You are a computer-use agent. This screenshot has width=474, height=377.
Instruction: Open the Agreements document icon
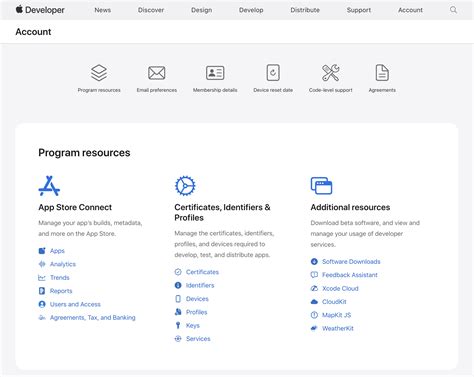(x=382, y=73)
